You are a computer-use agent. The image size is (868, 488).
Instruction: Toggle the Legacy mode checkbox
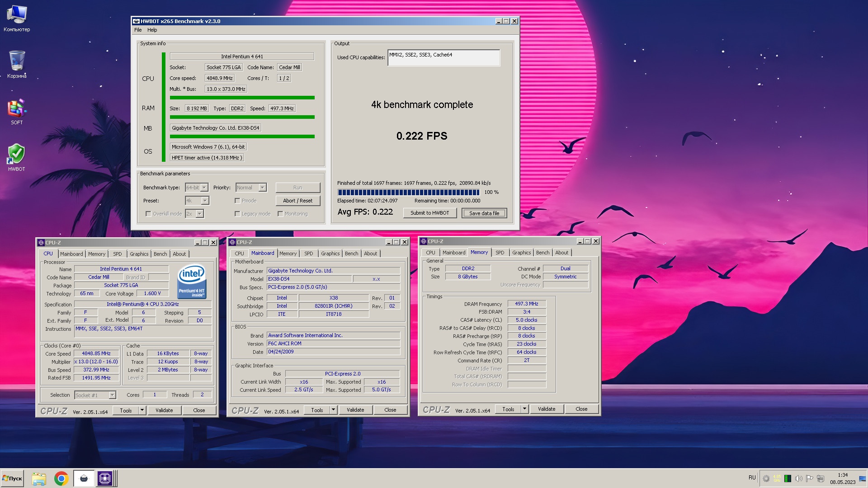(237, 214)
